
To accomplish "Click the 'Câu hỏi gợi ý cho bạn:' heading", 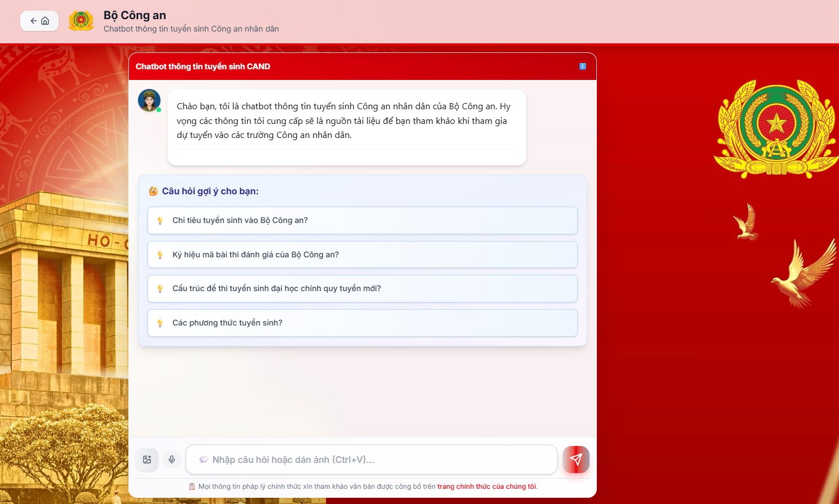I will 210,191.
